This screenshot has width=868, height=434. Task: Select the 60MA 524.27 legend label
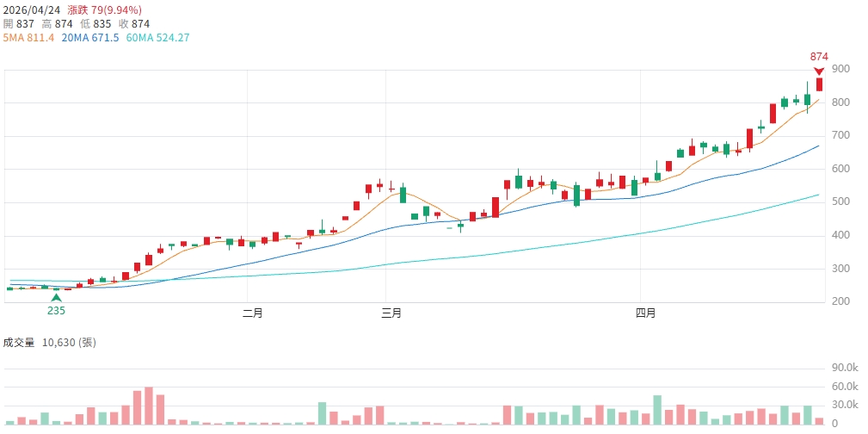coord(157,38)
